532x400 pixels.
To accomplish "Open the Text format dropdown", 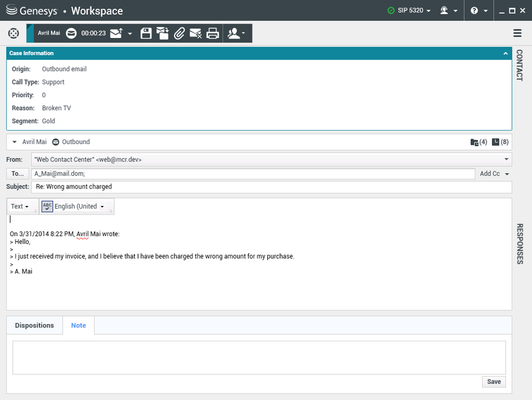I will coord(20,206).
